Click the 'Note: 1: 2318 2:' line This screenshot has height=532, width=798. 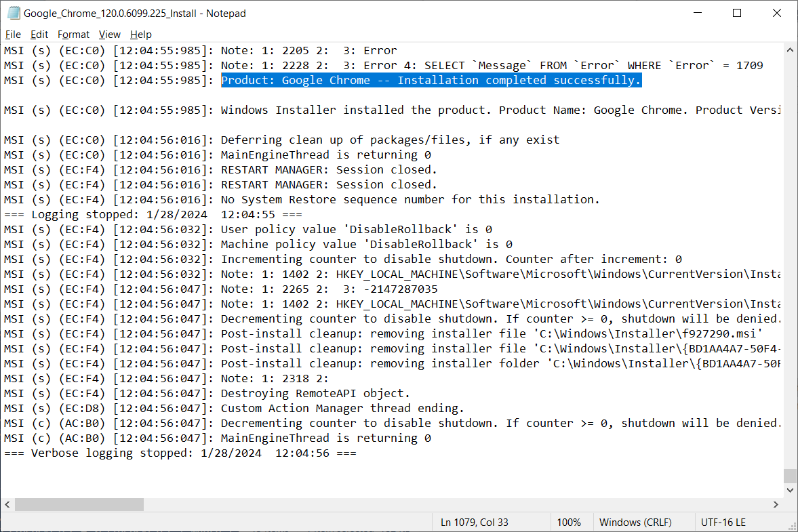pos(166,378)
